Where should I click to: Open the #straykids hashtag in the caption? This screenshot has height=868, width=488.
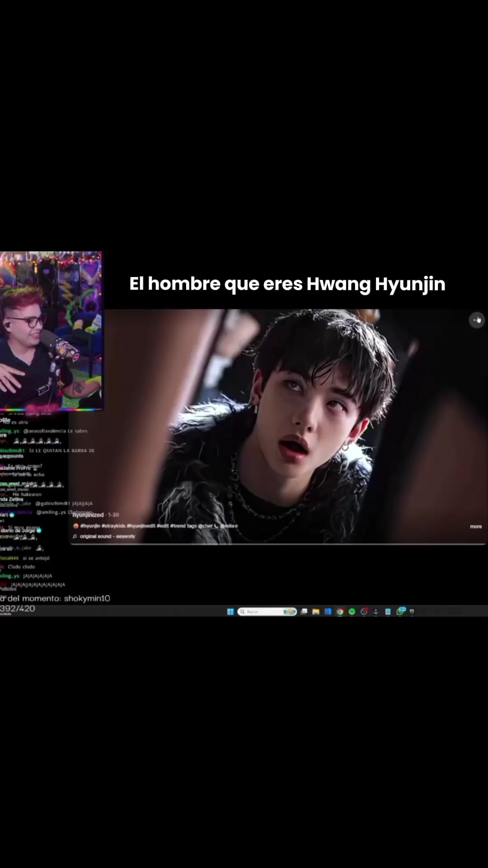click(x=113, y=526)
